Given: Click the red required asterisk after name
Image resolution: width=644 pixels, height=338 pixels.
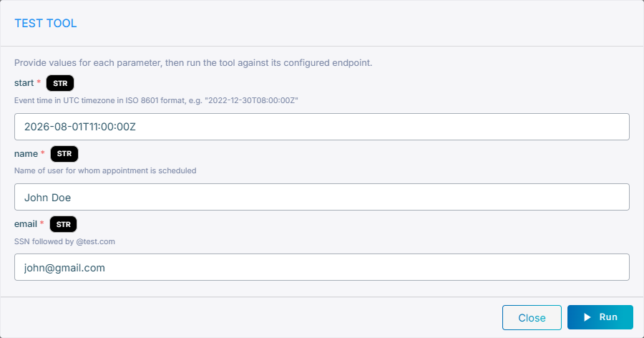Looking at the screenshot, I should (x=43, y=153).
